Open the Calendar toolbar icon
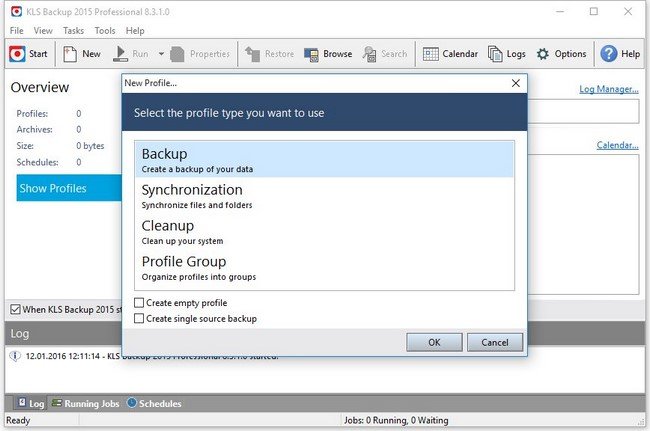This screenshot has height=431, width=650. click(x=431, y=54)
